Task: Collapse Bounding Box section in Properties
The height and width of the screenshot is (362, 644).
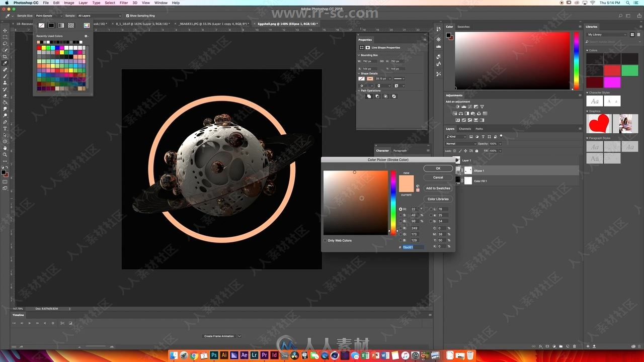Action: [359, 55]
